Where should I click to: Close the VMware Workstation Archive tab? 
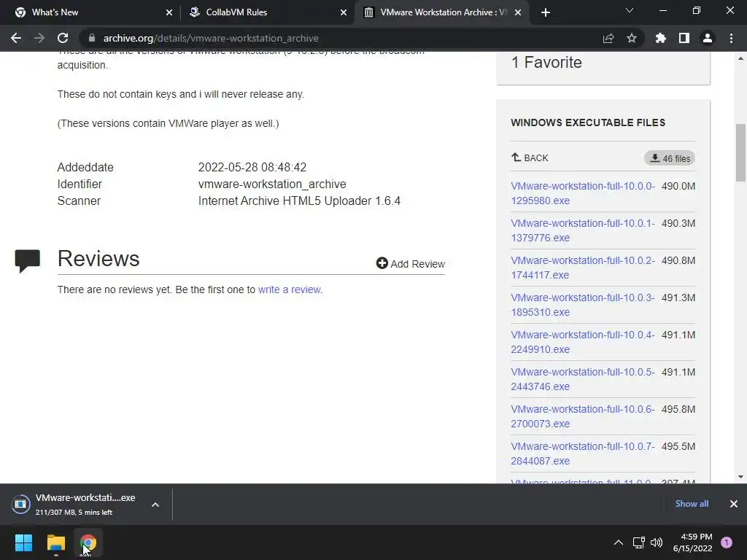[519, 12]
